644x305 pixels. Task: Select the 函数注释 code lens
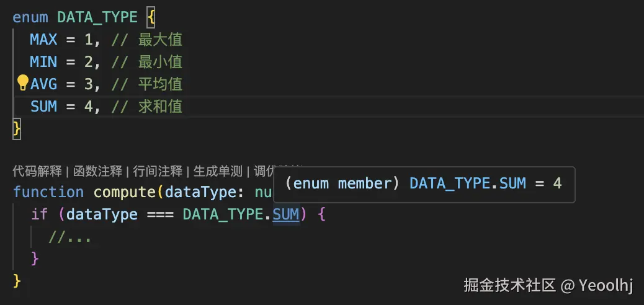pyautogui.click(x=98, y=171)
